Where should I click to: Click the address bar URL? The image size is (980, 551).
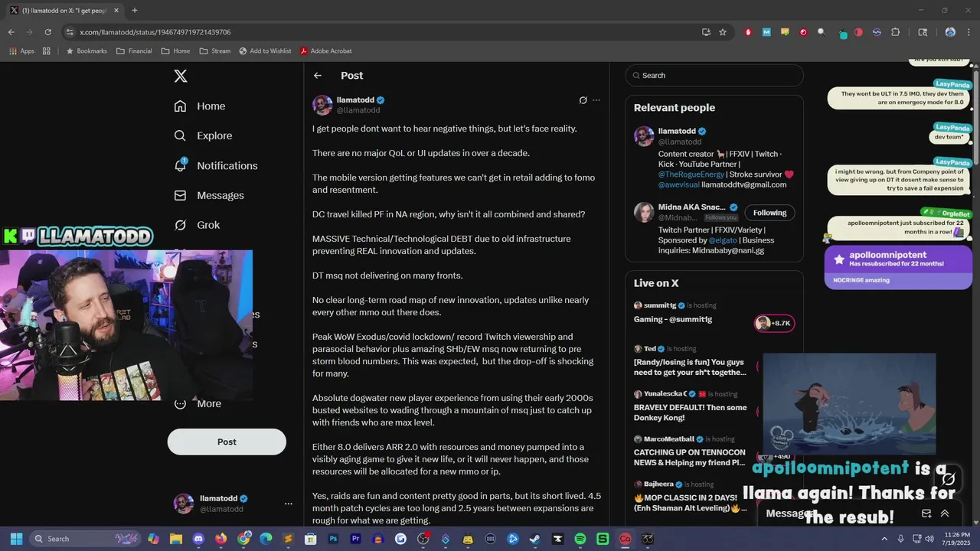click(x=155, y=32)
